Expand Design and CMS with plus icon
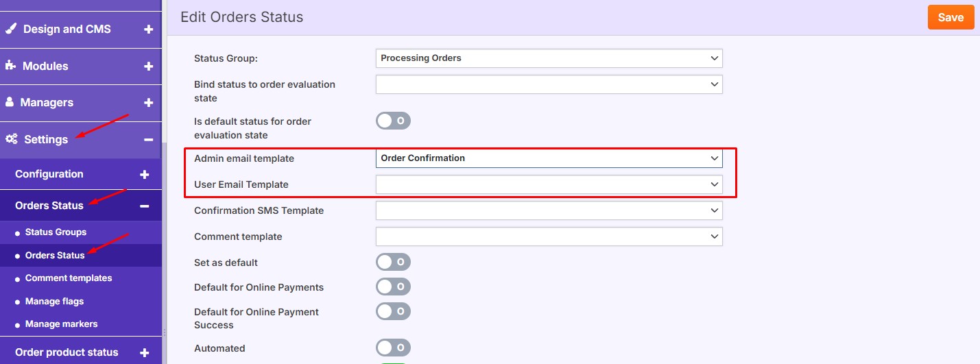 148,29
